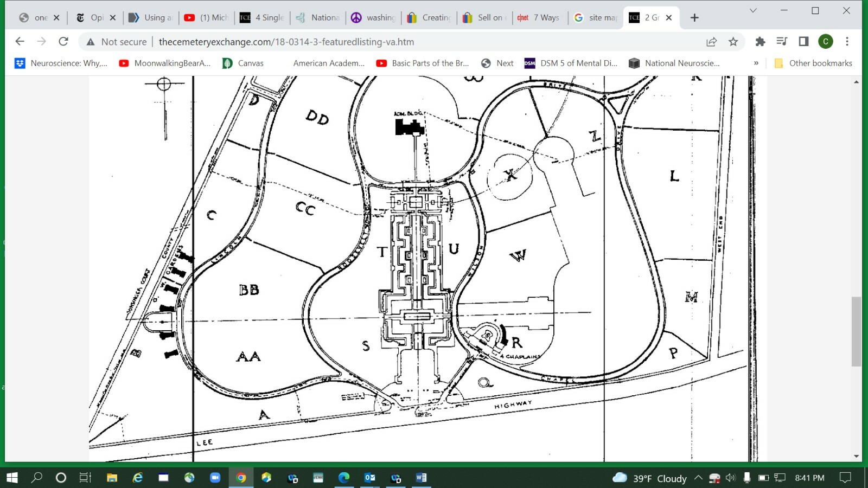The image size is (868, 488).
Task: Open Microsoft Word from the taskbar
Action: [422, 478]
